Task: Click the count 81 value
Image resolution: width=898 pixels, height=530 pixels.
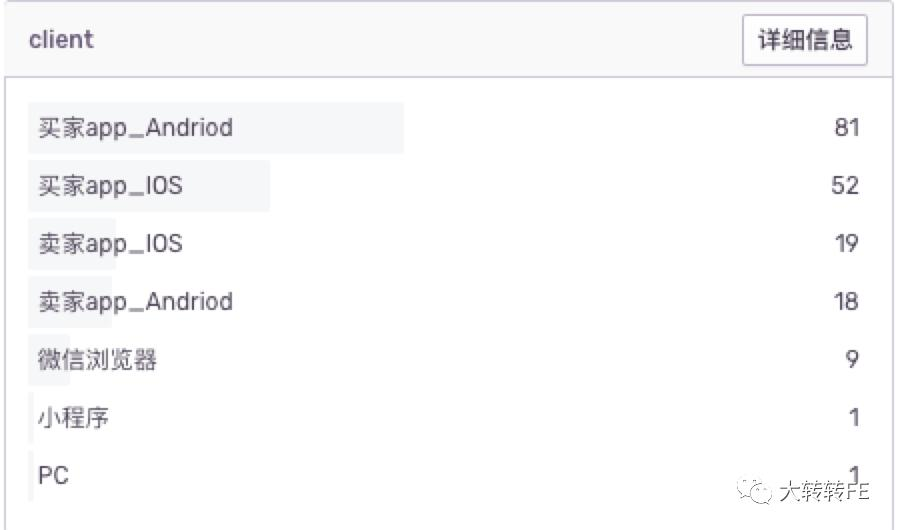Action: point(846,128)
